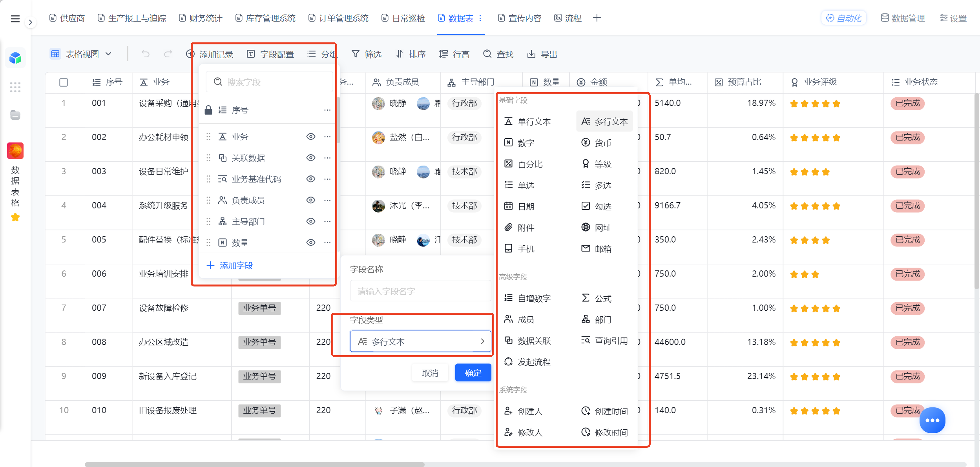Image resolution: width=980 pixels, height=467 pixels.
Task: Open more options for 业务 field
Action: [x=327, y=137]
